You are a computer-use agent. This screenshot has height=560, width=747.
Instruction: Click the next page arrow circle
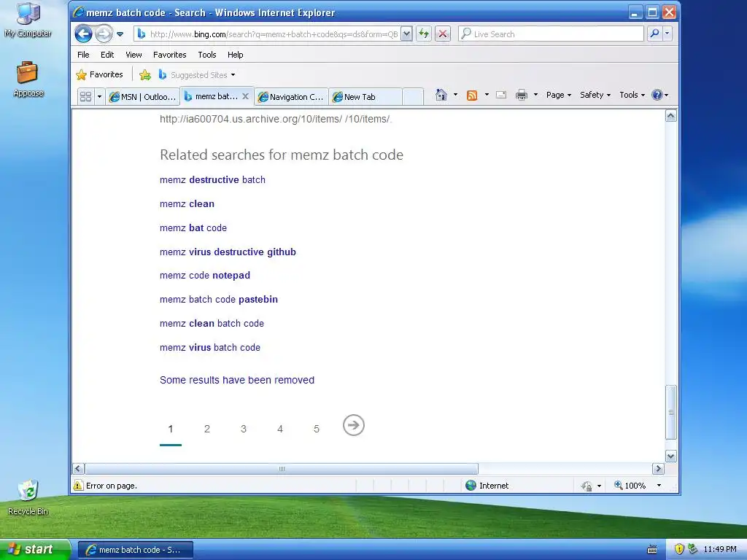(354, 425)
